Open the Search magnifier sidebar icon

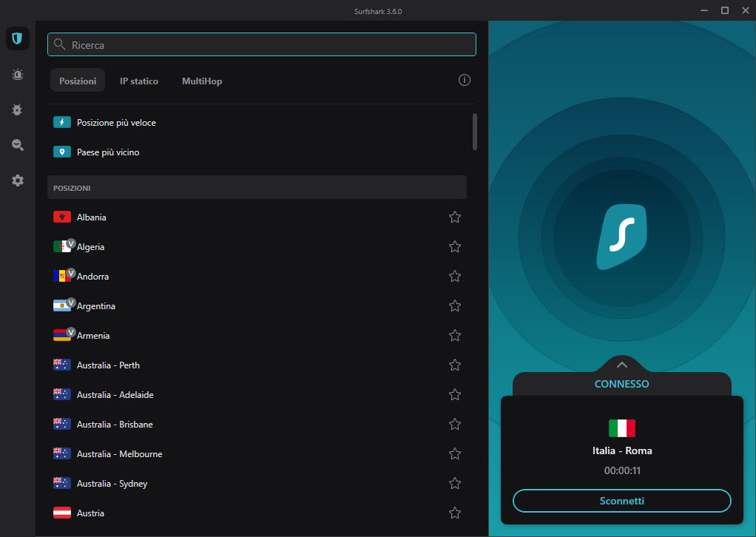[17, 145]
